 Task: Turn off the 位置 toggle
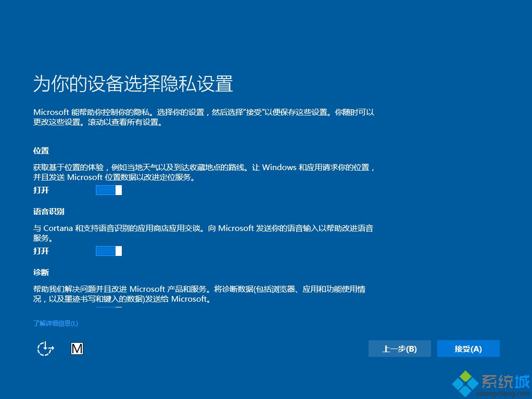click(x=109, y=190)
